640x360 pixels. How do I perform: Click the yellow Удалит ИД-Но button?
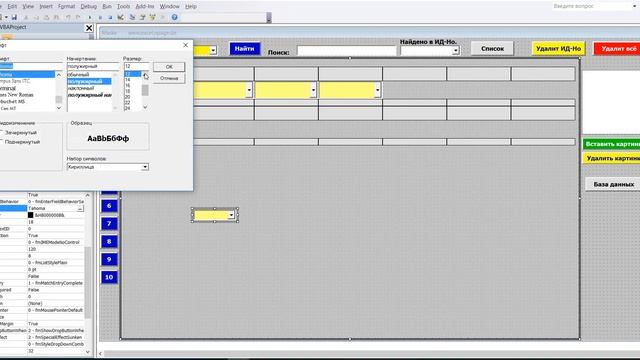[558, 49]
